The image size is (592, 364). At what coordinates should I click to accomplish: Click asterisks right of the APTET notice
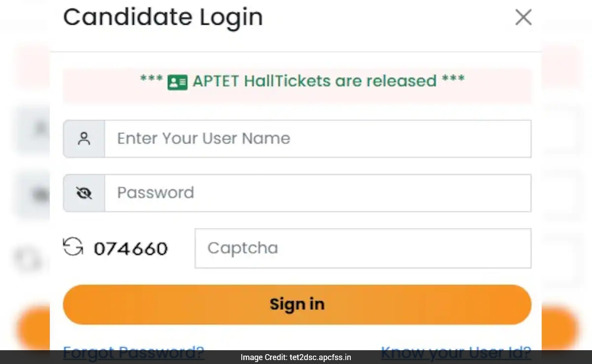pyautogui.click(x=453, y=80)
